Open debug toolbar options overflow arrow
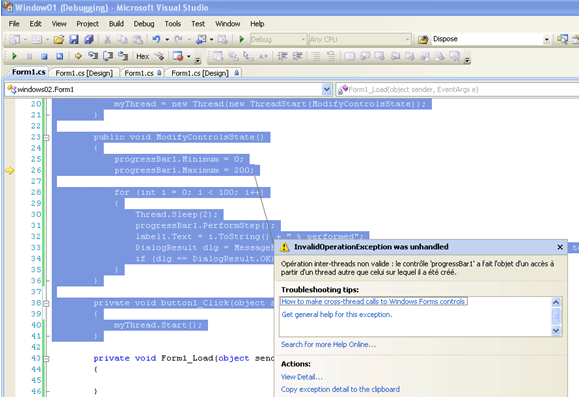Viewport: 581px width, 397px height. pyautogui.click(x=198, y=60)
